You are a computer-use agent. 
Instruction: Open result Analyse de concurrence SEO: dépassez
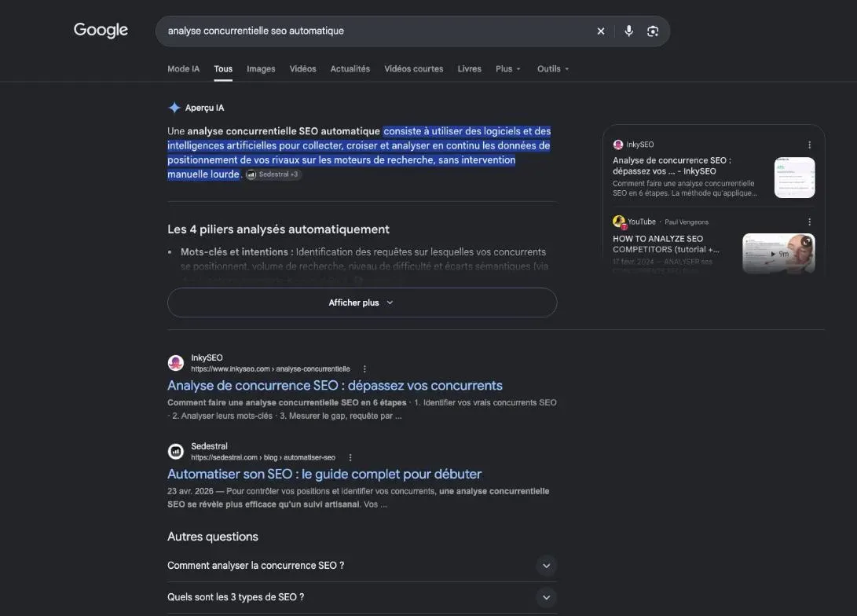(335, 385)
